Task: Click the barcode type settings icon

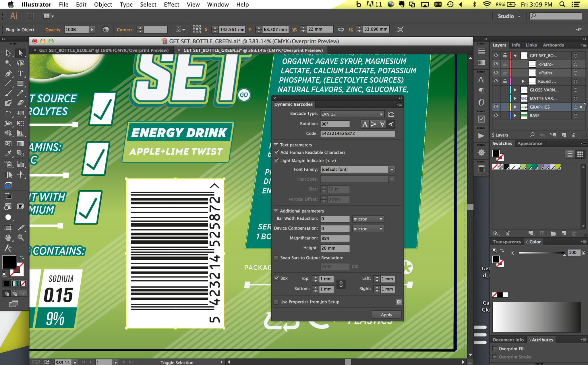Action: pyautogui.click(x=391, y=114)
